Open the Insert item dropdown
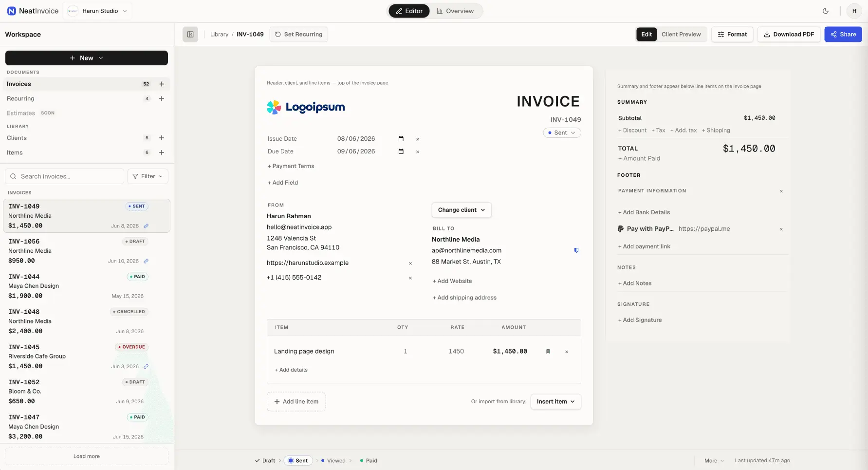This screenshot has width=868, height=470. (555, 401)
